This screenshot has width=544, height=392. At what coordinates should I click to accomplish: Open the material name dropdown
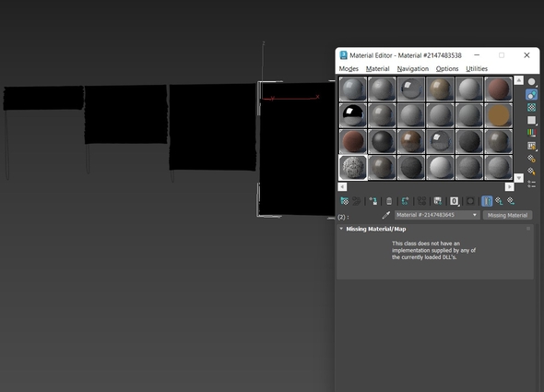click(437, 215)
